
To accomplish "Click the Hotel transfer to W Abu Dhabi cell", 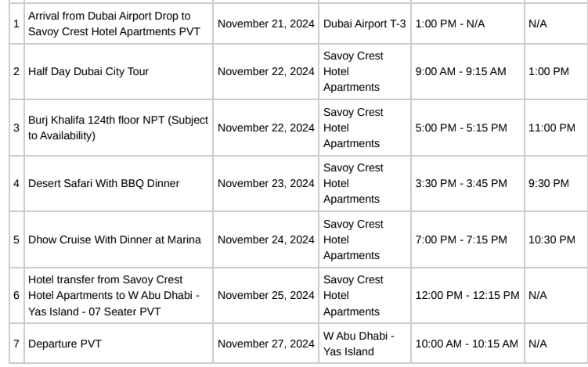I will tap(118, 295).
